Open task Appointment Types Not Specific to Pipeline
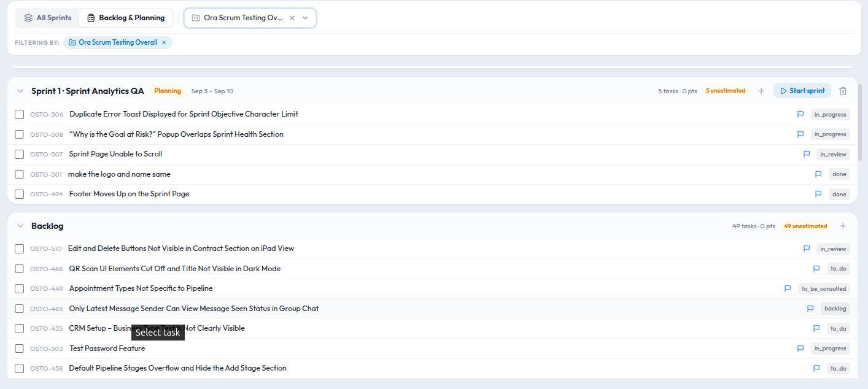The height and width of the screenshot is (389, 868). [x=141, y=288]
